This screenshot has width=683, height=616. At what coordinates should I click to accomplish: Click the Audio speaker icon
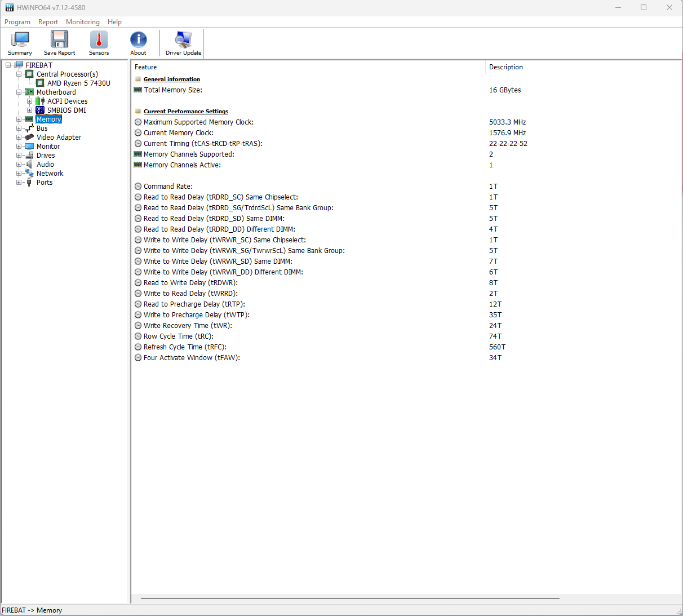[x=29, y=164]
